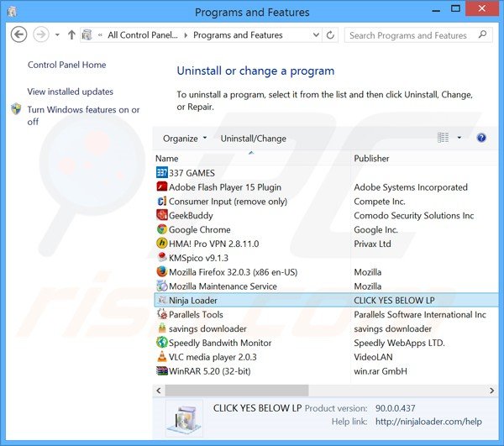Select VLC media player 2.0.3 icon

coord(161,356)
